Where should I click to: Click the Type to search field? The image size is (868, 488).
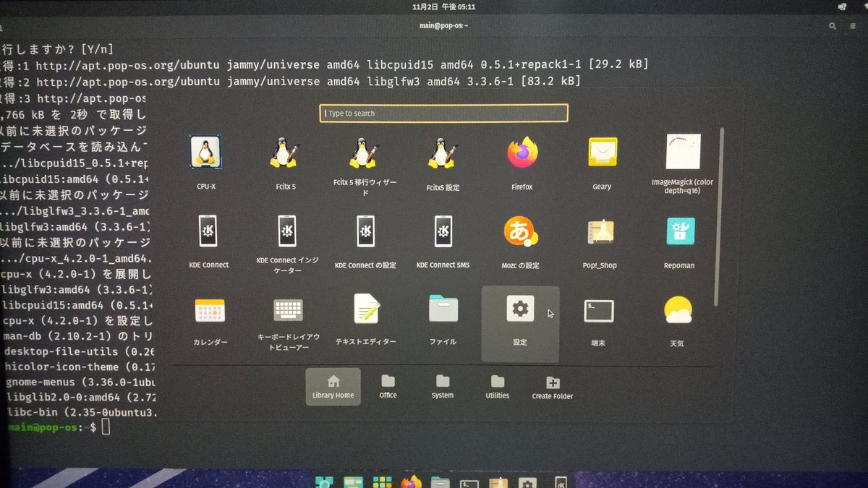pos(443,113)
